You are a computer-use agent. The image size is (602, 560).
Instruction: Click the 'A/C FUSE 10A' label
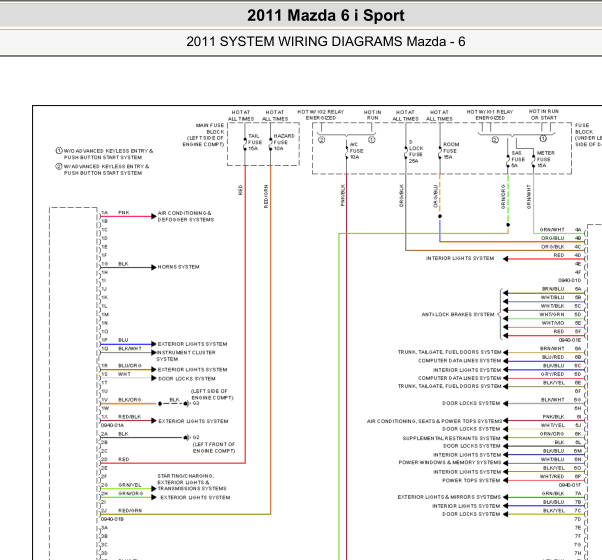click(356, 151)
